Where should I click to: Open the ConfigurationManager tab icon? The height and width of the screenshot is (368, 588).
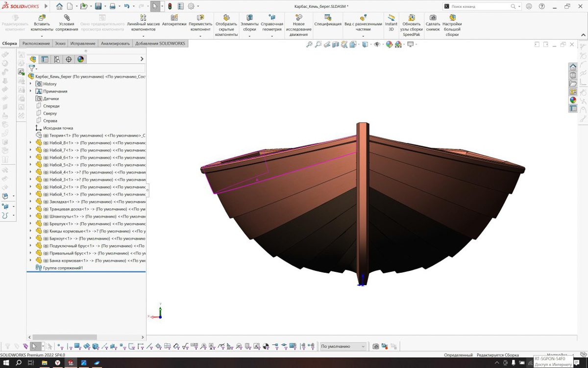click(x=57, y=59)
